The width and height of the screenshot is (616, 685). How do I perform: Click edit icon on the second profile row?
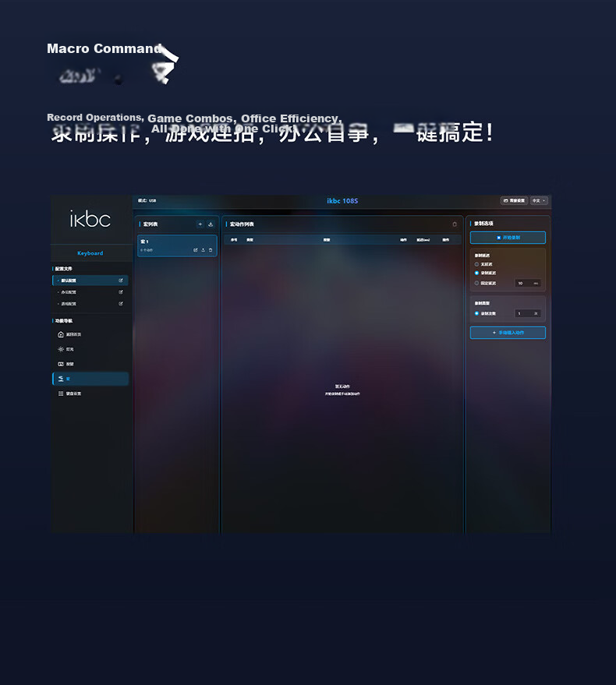pyautogui.click(x=121, y=291)
